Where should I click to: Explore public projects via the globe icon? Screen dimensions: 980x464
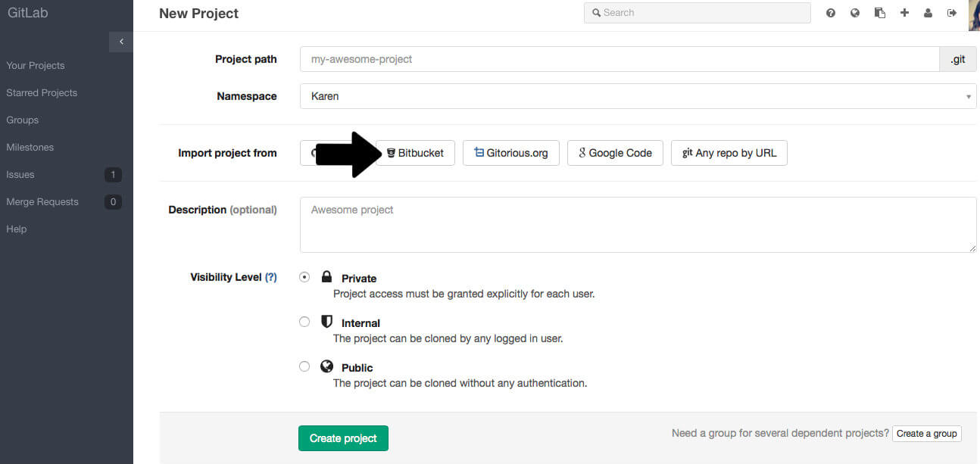tap(855, 13)
